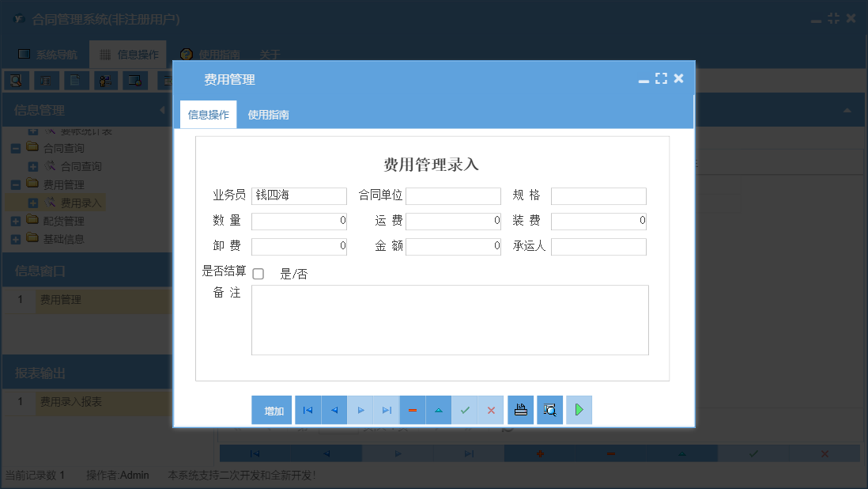
Task: Cancel changes with the red X icon
Action: tap(491, 409)
